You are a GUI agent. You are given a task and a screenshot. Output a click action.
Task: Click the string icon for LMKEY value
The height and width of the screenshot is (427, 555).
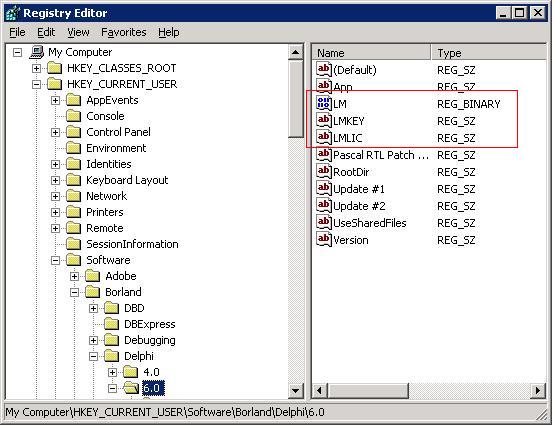324,120
